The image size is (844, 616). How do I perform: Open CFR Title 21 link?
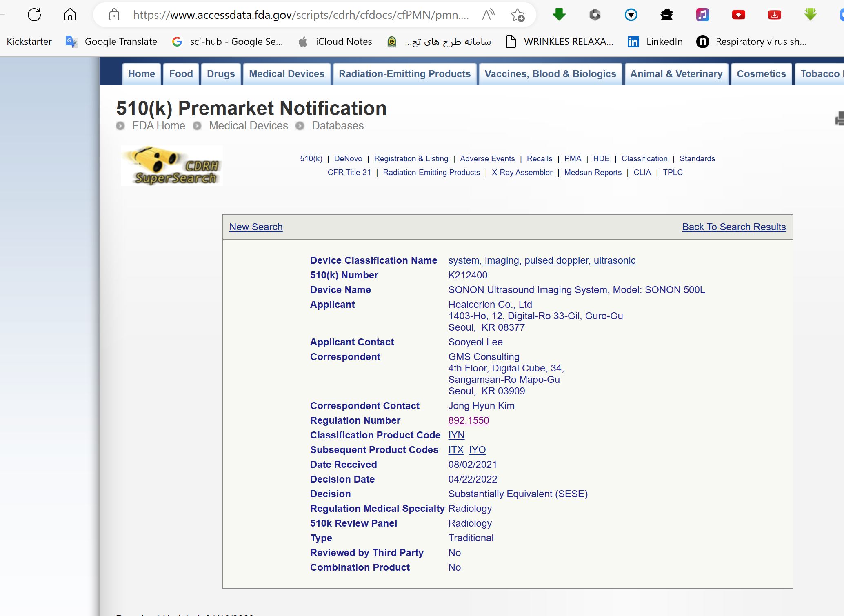[x=349, y=173]
